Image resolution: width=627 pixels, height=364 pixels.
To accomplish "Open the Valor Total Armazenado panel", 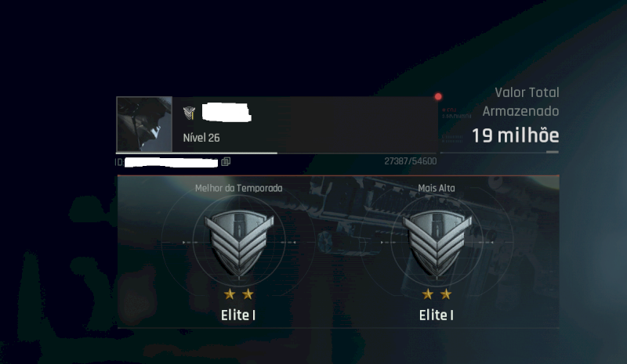I will pyautogui.click(x=500, y=120).
